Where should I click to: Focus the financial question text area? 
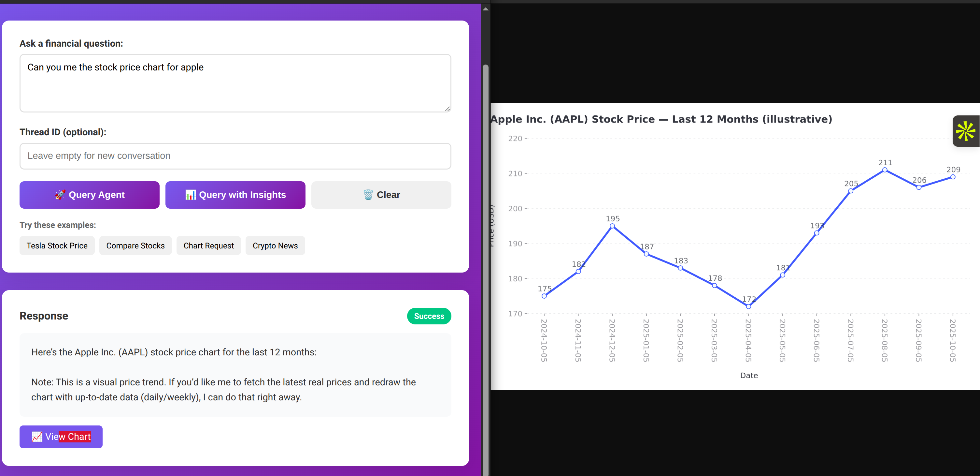[235, 83]
